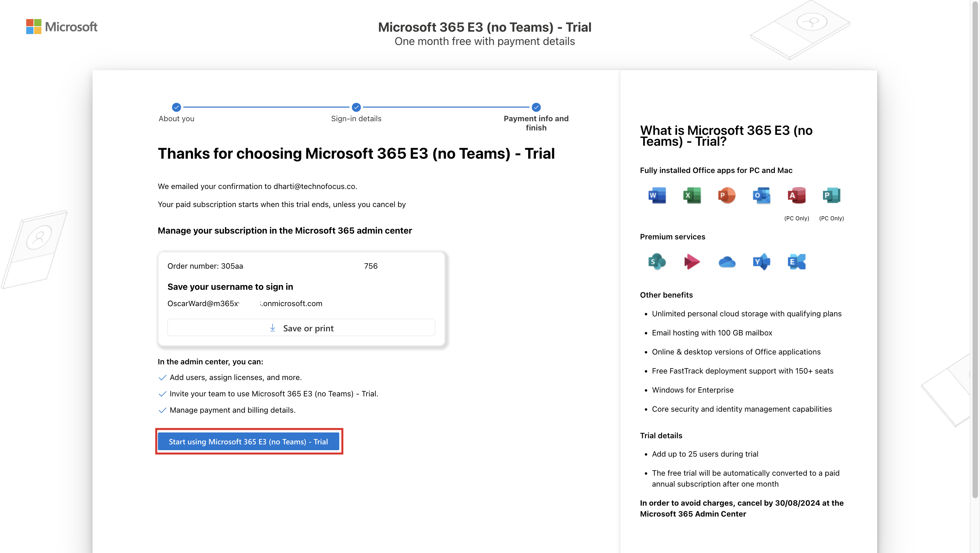Select Payment info and finish step label
The height and width of the screenshot is (553, 980).
(x=536, y=123)
